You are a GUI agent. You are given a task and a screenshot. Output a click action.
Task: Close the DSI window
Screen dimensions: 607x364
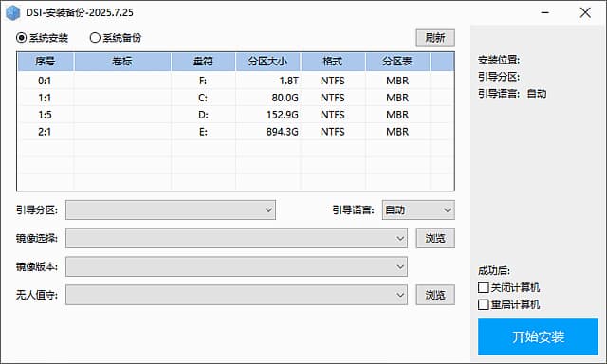585,12
